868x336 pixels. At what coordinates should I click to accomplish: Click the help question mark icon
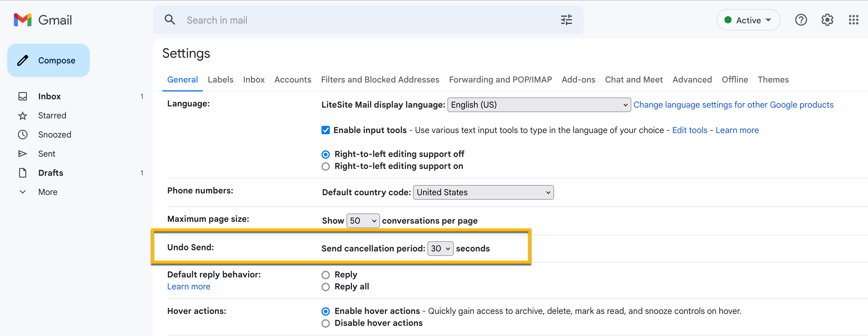coord(801,20)
